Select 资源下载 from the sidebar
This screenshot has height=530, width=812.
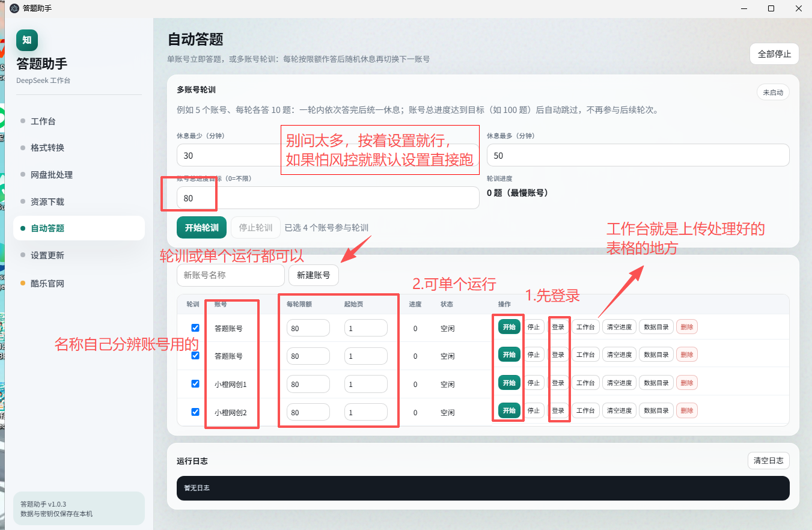(x=79, y=202)
